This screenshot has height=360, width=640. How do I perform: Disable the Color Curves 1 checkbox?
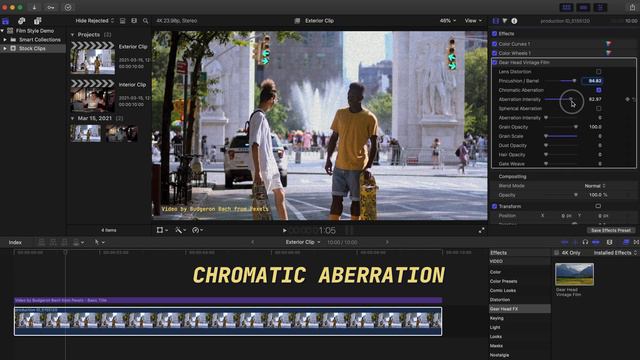[495, 44]
